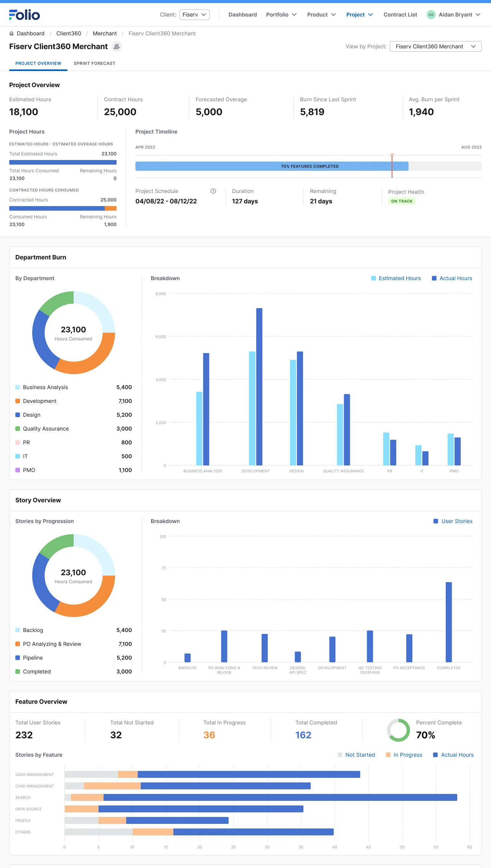Open the team members icon beside project title
Image resolution: width=491 pixels, height=868 pixels.
[x=117, y=46]
